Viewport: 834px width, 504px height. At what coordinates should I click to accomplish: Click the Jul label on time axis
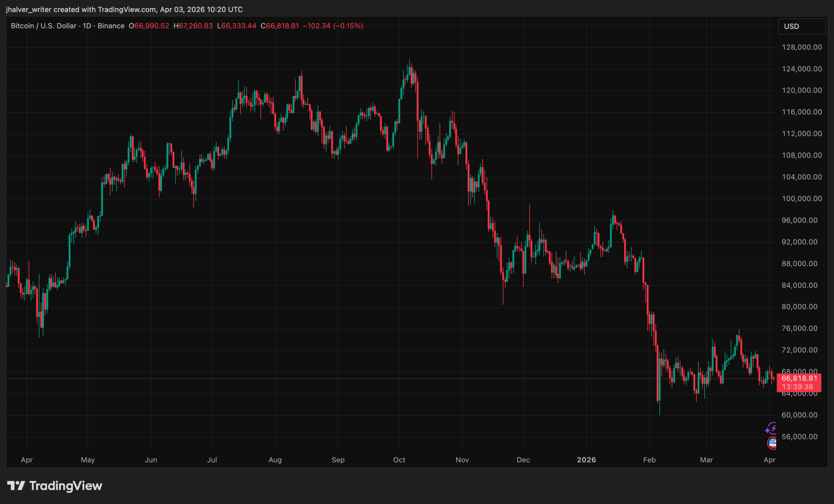(x=212, y=460)
